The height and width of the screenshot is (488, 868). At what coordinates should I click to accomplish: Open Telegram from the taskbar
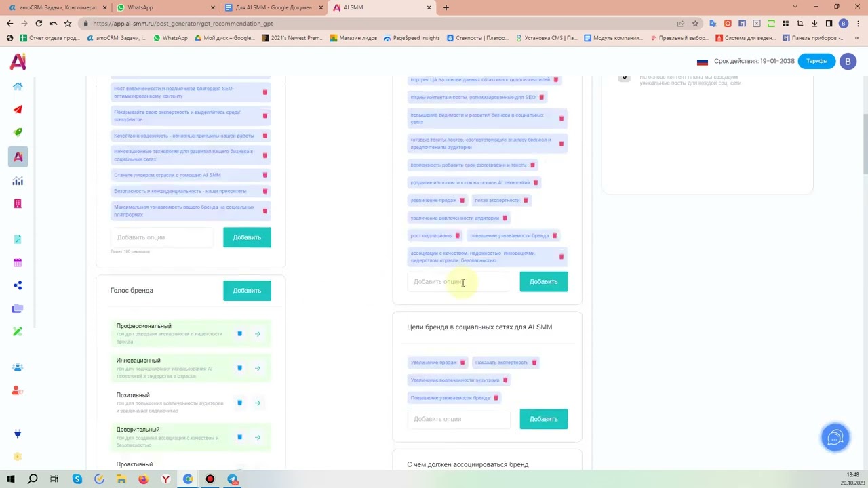[x=233, y=479]
